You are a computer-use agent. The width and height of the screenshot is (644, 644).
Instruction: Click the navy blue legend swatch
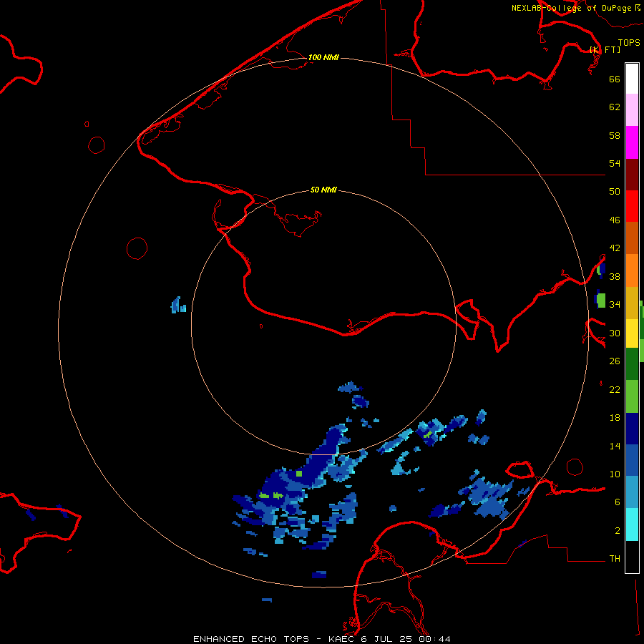[632, 429]
